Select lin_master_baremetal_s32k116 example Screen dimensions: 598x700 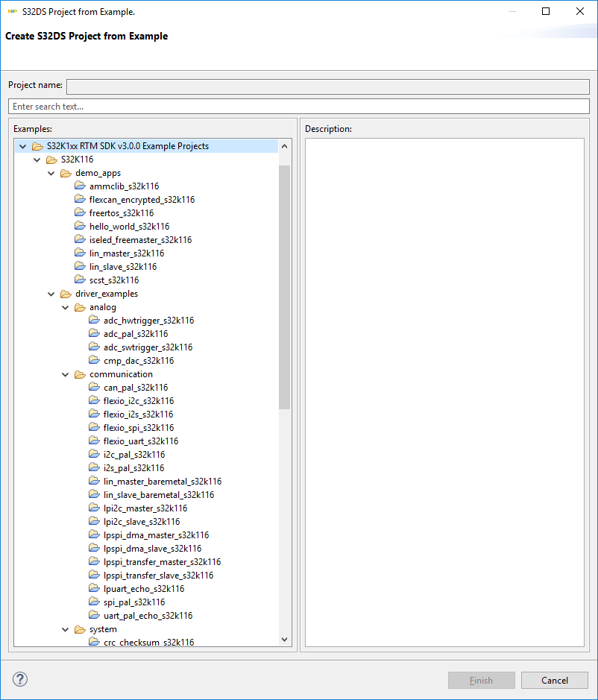pyautogui.click(x=163, y=482)
